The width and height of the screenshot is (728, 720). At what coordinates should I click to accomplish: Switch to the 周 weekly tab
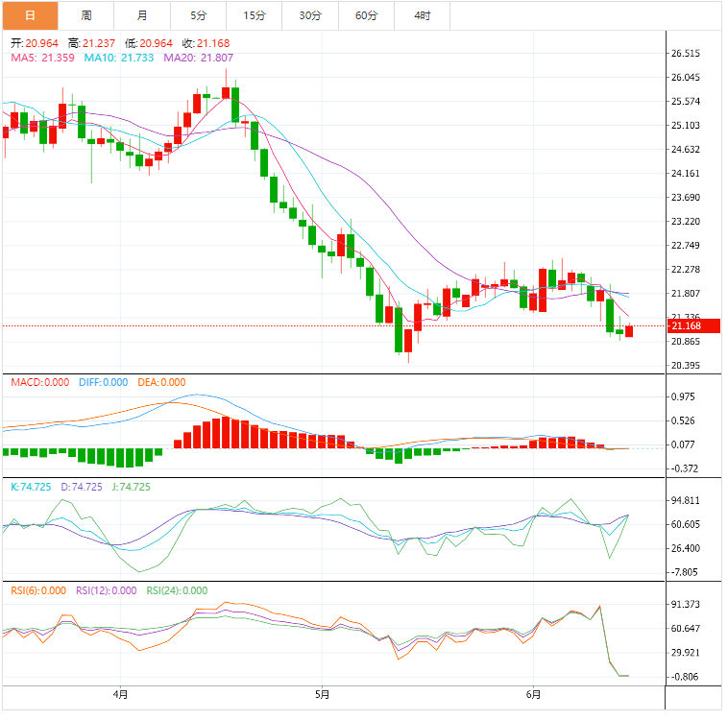86,15
